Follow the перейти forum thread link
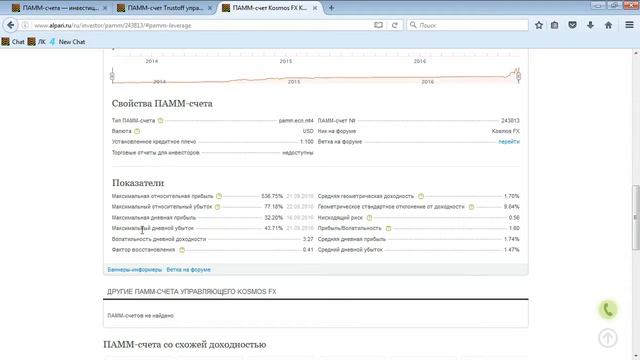 (509, 142)
